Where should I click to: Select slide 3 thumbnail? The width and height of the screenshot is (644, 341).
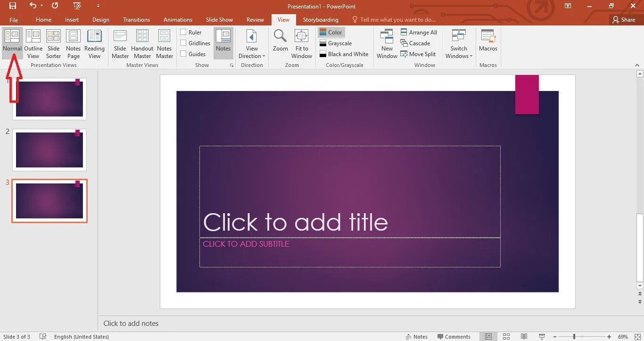click(50, 201)
